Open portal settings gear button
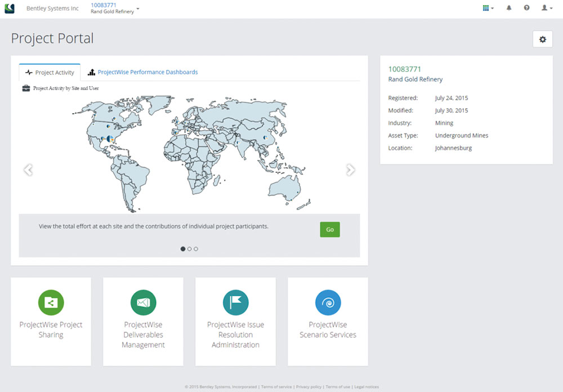This screenshot has width=563, height=392. pyautogui.click(x=543, y=39)
